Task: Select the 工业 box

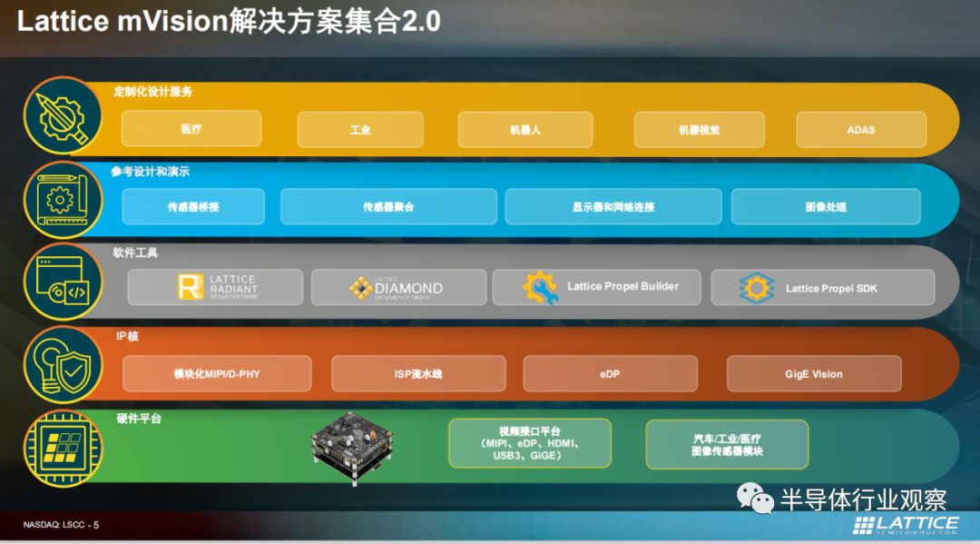Action: (360, 130)
